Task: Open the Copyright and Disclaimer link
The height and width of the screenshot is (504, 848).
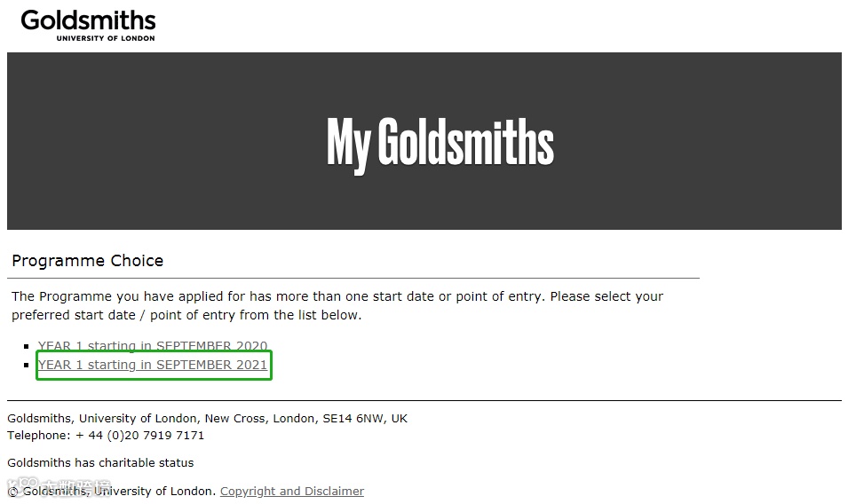Action: pyautogui.click(x=292, y=491)
